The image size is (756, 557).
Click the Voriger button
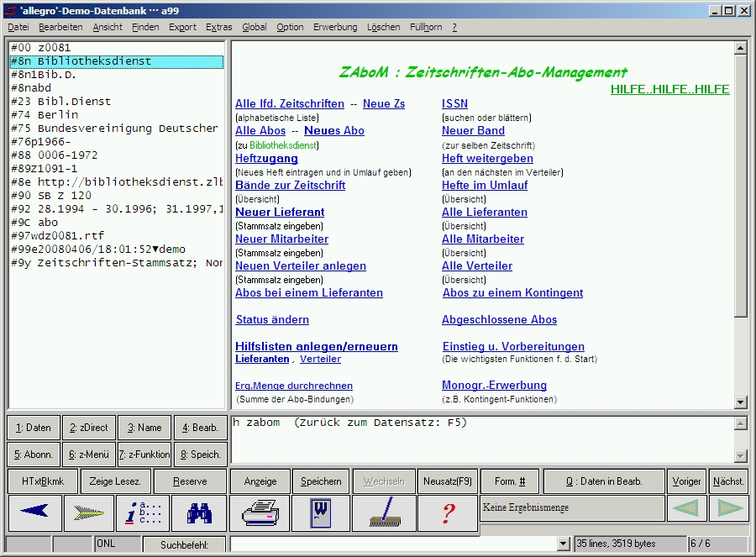686,481
